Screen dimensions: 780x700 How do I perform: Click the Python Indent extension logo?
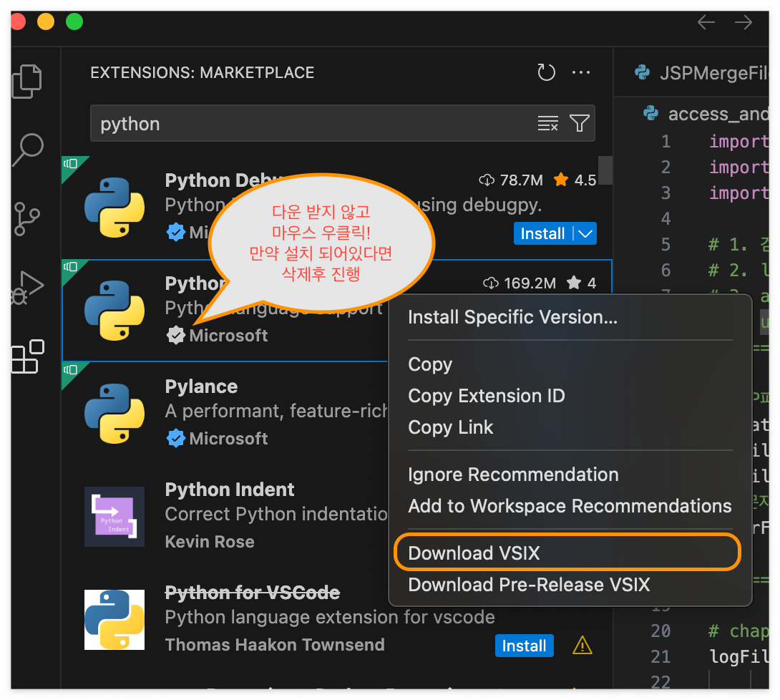click(114, 517)
